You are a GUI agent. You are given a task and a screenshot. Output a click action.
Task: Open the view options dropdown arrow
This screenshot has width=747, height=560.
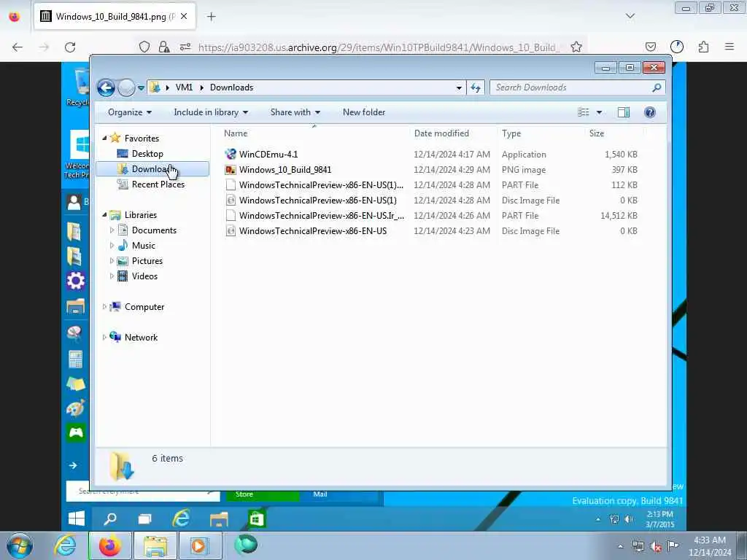pyautogui.click(x=600, y=112)
